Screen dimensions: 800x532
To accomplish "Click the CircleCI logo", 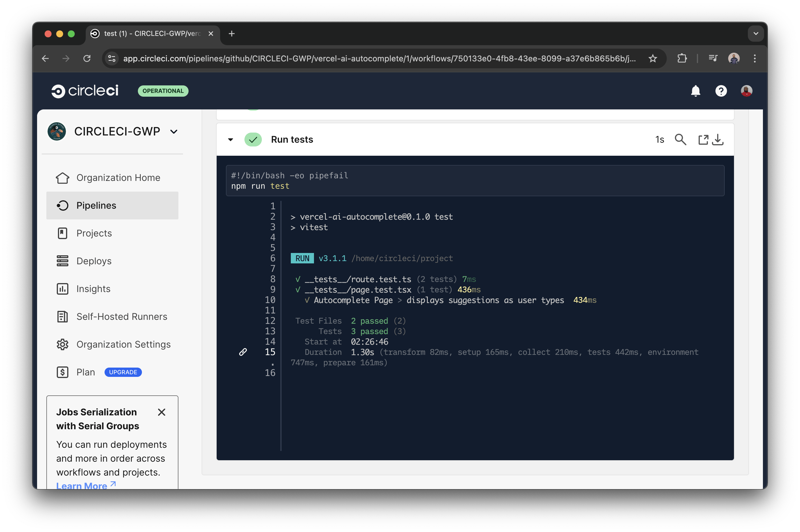I will (x=85, y=91).
